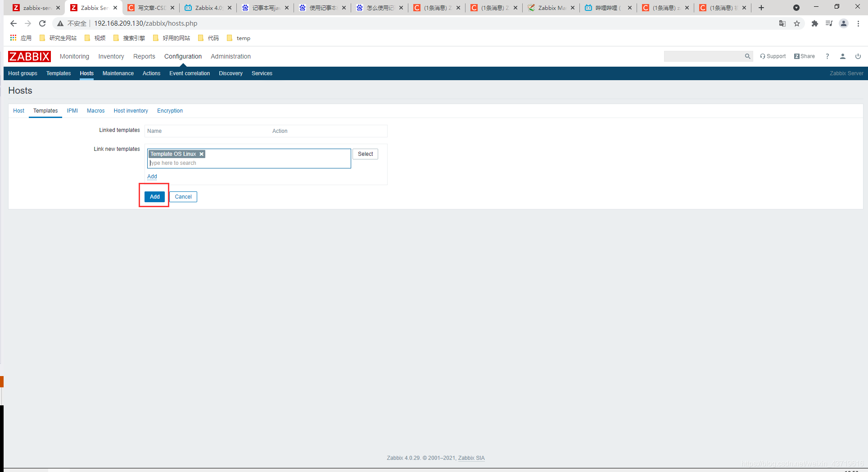Screen dimensions: 868x472
Task: Click the Select templates button
Action: (365, 154)
